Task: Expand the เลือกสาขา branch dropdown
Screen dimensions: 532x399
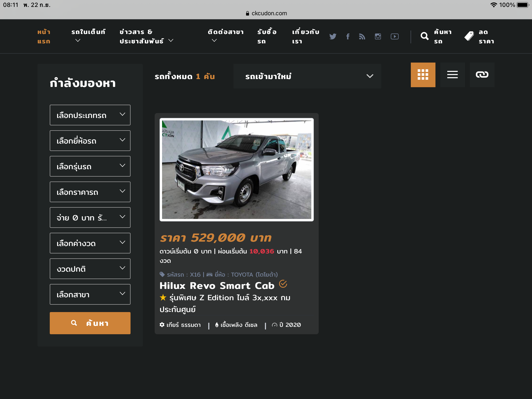Action: 90,294
